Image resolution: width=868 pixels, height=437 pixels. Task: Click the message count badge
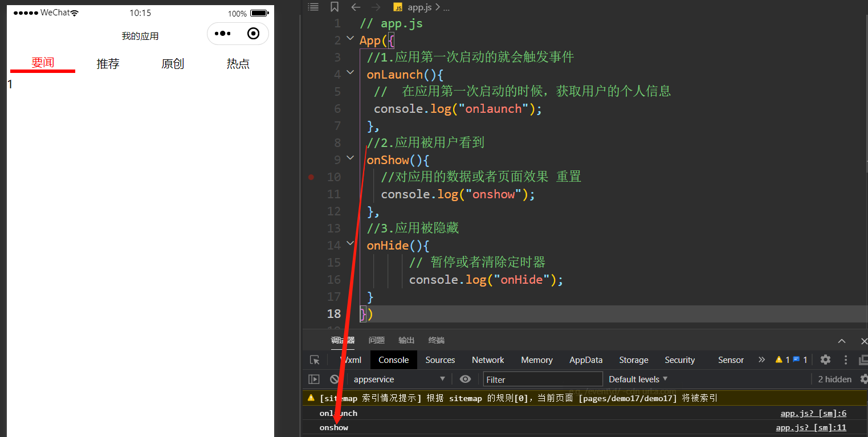point(800,360)
